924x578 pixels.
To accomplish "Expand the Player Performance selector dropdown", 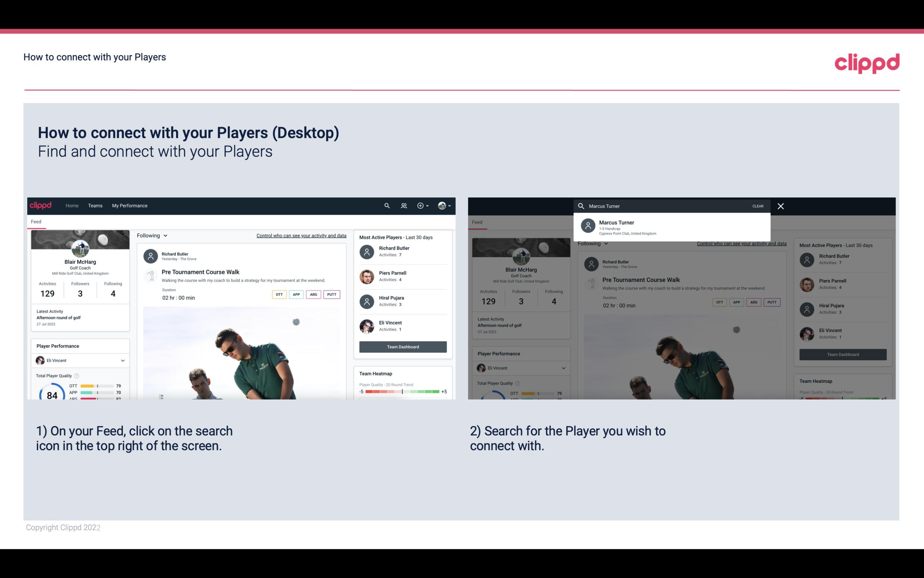I will click(x=122, y=360).
